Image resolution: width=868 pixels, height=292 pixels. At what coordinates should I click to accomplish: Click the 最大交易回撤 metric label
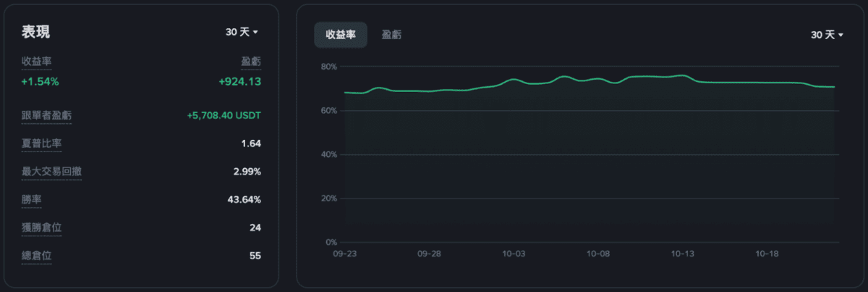tap(51, 172)
